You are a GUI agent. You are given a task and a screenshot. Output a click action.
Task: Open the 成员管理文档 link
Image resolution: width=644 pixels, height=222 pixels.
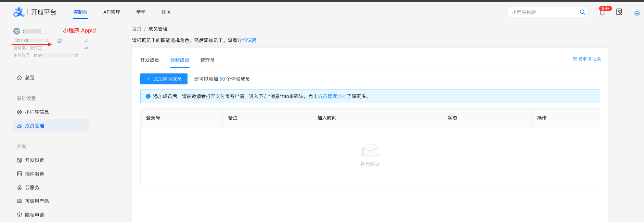click(x=332, y=96)
